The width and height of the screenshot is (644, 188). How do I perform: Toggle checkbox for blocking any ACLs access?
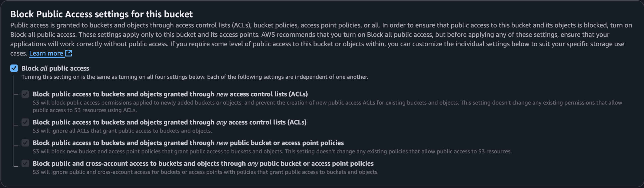point(25,122)
